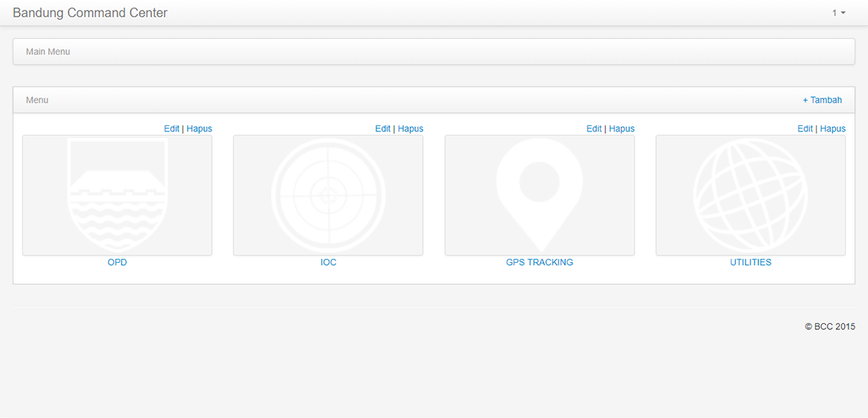Click Hapus above the Utilities tile
The width and height of the screenshot is (868, 418).
[832, 128]
